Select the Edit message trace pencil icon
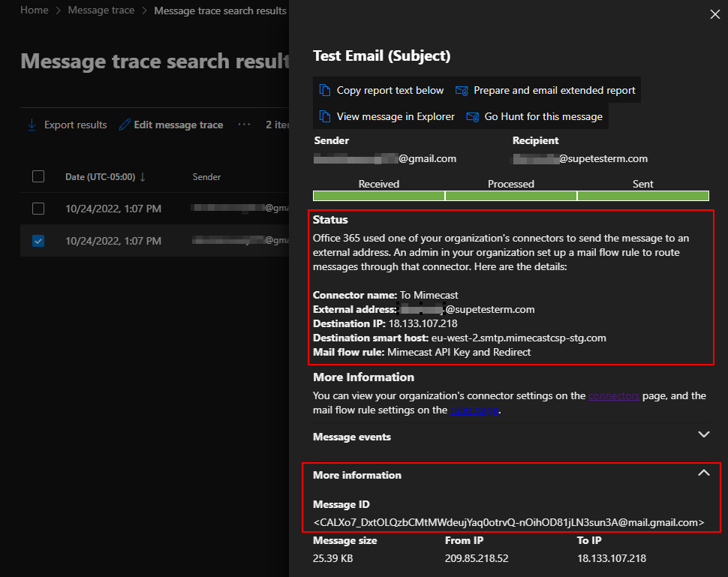 pyautogui.click(x=125, y=125)
